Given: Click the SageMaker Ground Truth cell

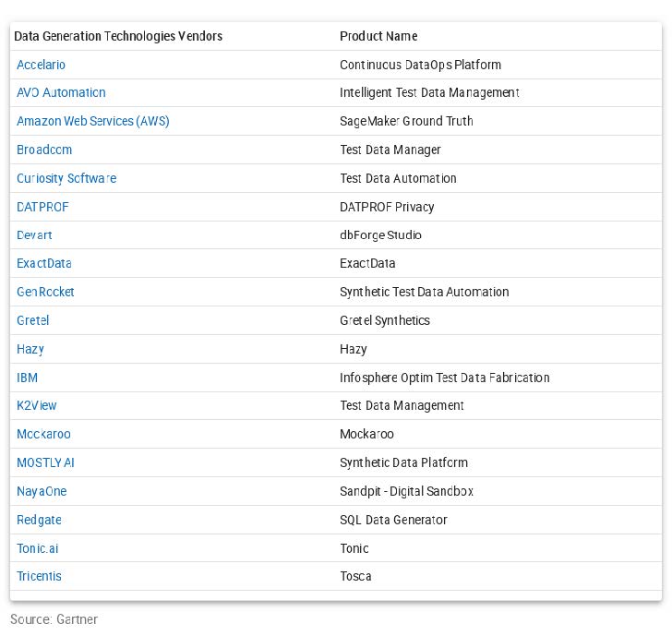Looking at the screenshot, I should (x=406, y=121).
